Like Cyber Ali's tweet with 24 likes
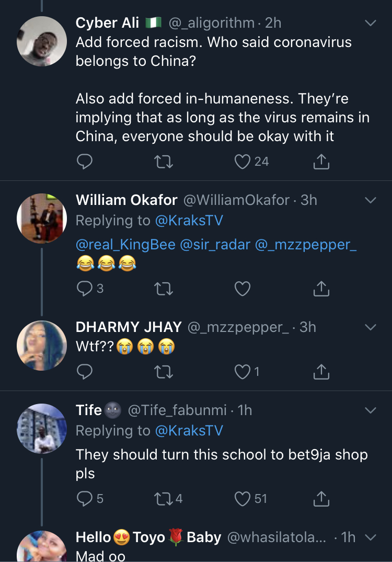392x562 pixels. (243, 162)
